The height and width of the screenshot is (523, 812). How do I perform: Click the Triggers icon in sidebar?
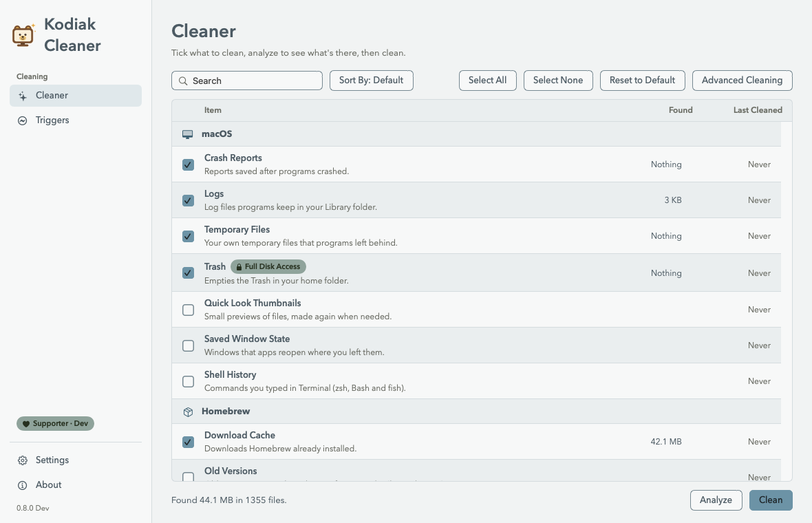22,120
